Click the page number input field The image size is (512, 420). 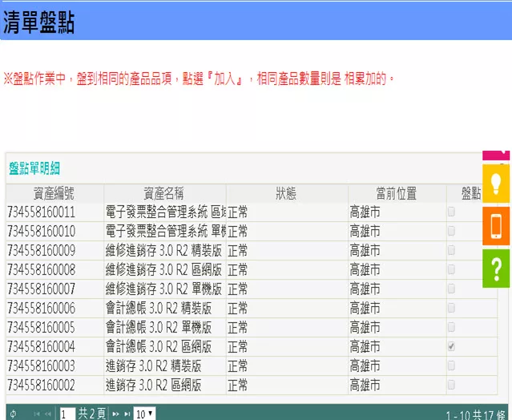tap(67, 414)
